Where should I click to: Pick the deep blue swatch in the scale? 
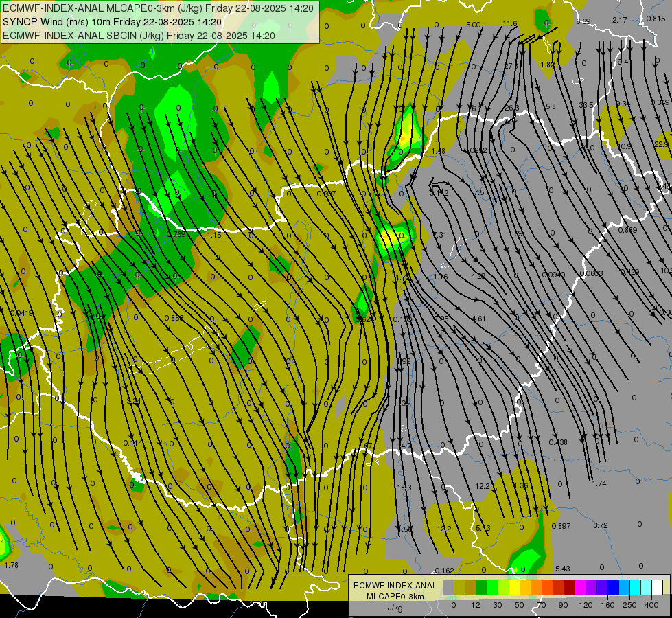point(613,588)
